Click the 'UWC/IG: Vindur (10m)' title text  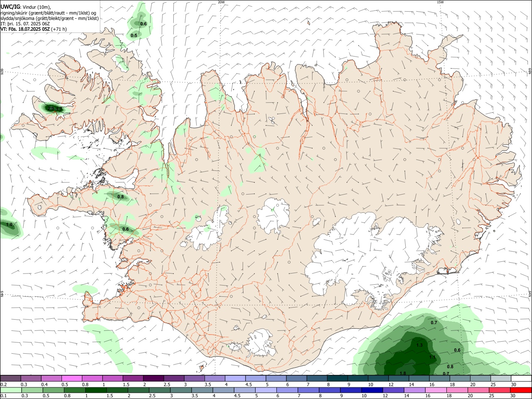26,7
